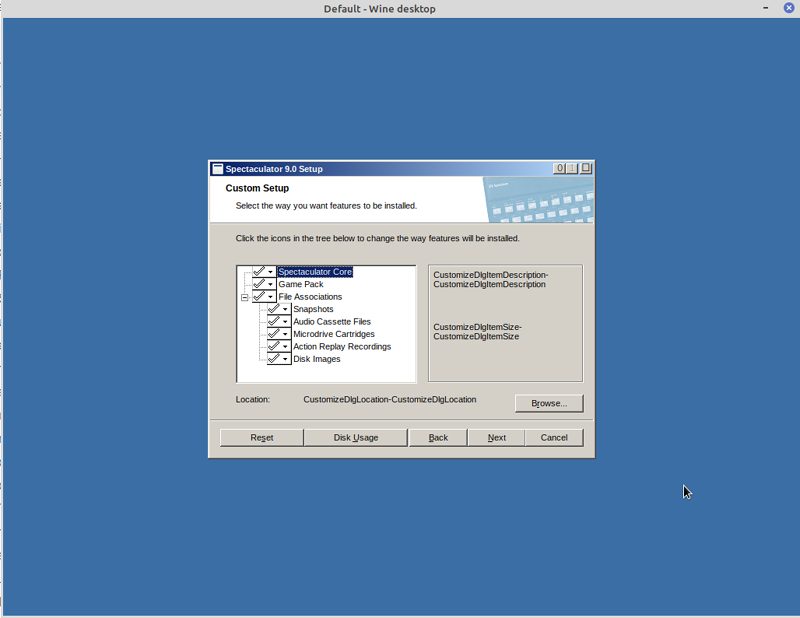Collapse the File Associations tree branch
Screen dimensions: 800x618
coord(244,297)
